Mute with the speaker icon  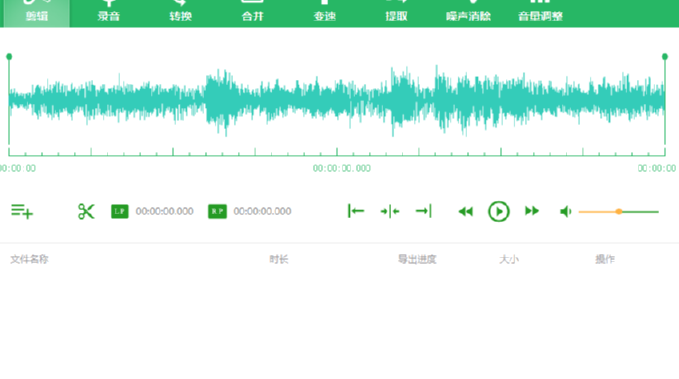tap(566, 211)
